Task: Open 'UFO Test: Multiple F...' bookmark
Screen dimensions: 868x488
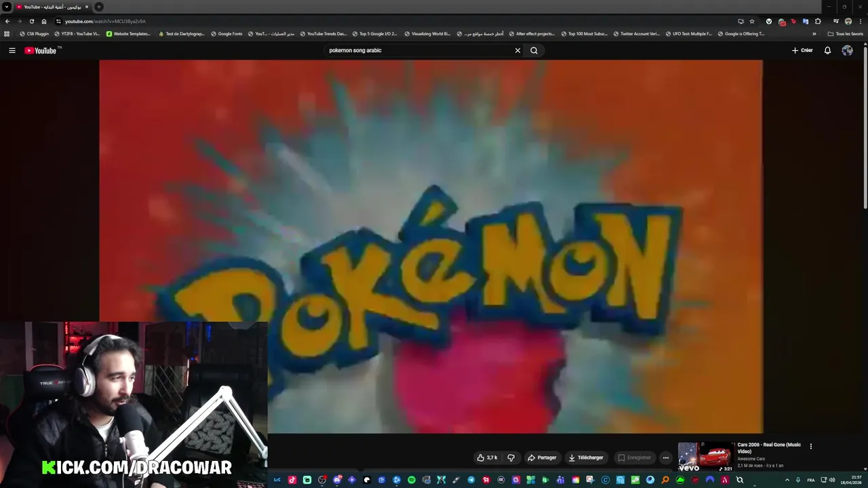Action: [x=688, y=33]
